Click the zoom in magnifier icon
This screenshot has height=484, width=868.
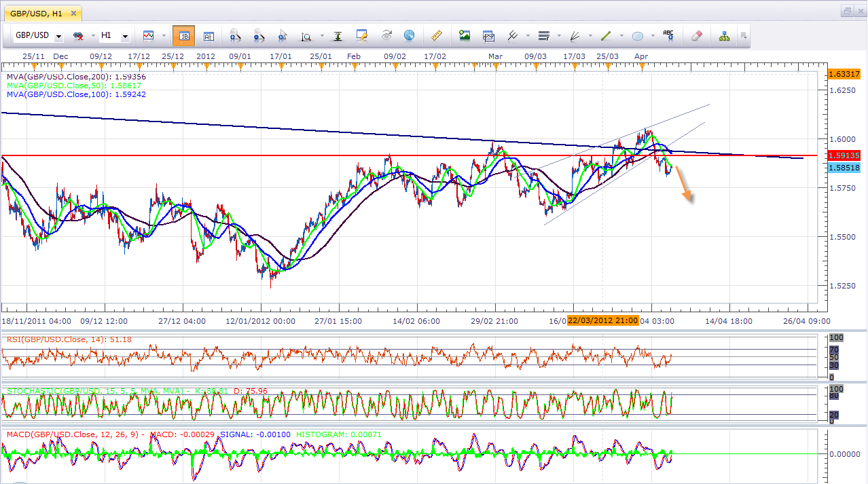(236, 36)
